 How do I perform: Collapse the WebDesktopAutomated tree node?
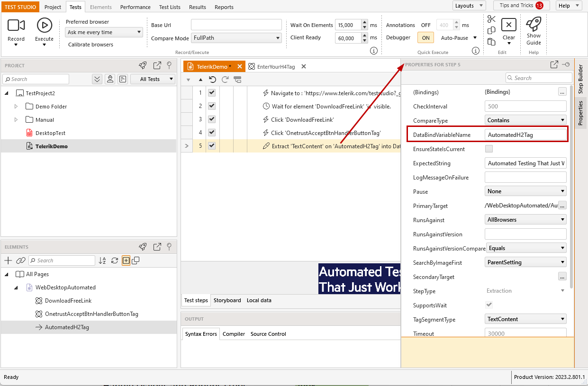16,287
